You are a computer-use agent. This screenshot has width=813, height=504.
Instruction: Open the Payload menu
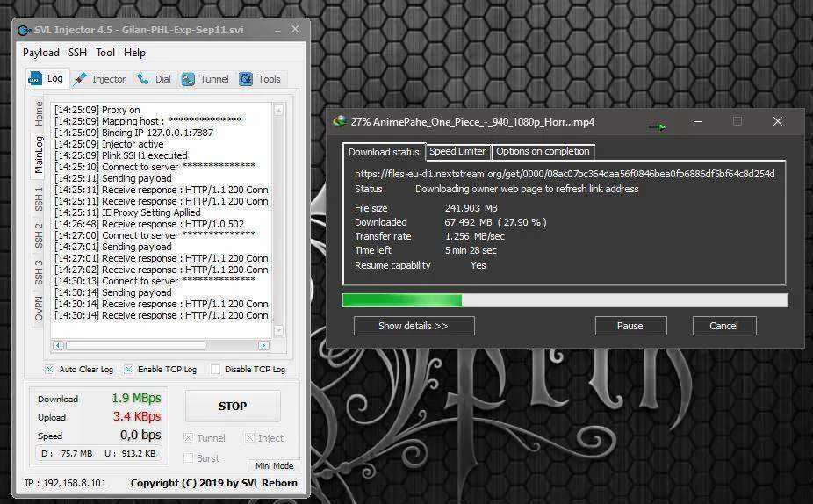coord(41,53)
